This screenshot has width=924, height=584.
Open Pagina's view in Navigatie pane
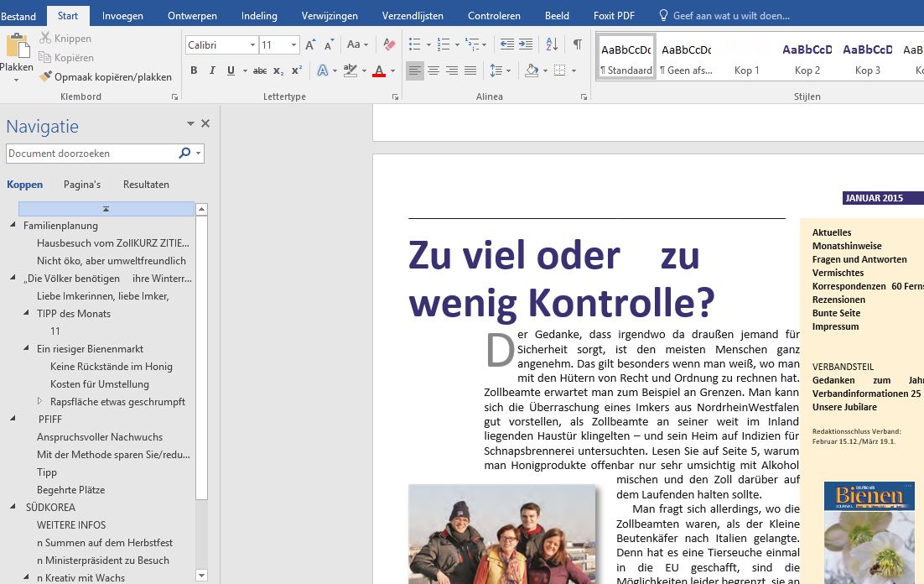[82, 185]
